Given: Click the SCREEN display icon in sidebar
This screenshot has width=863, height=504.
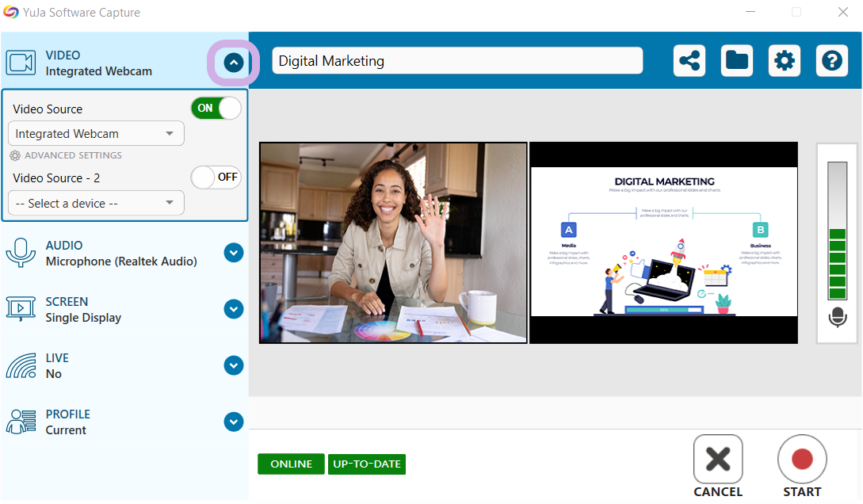Looking at the screenshot, I should coord(21,309).
